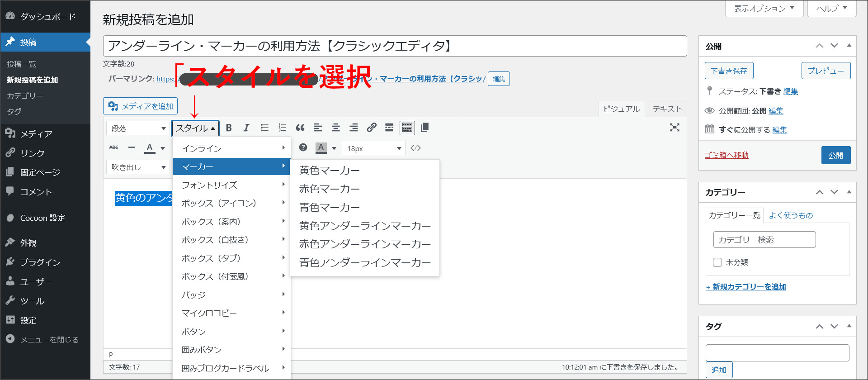Collapse sidebar with メニューを閉じる

[x=45, y=339]
